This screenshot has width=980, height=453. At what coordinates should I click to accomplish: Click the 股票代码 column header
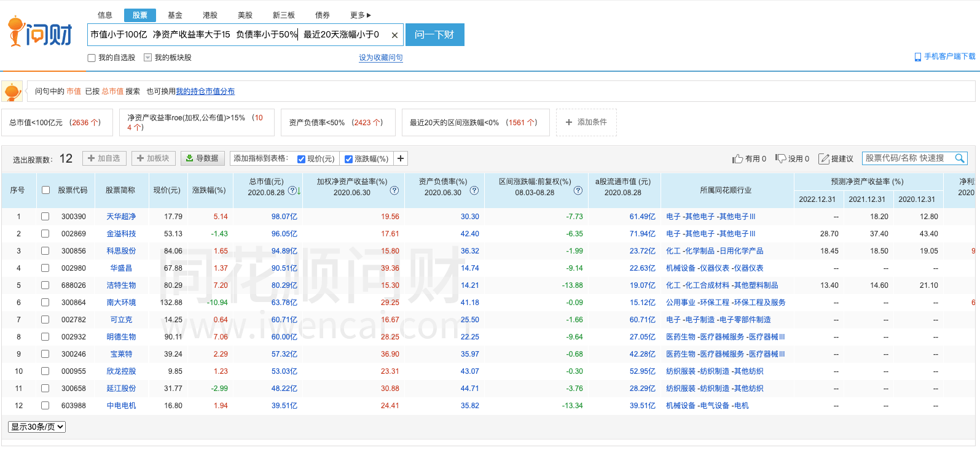(73, 190)
